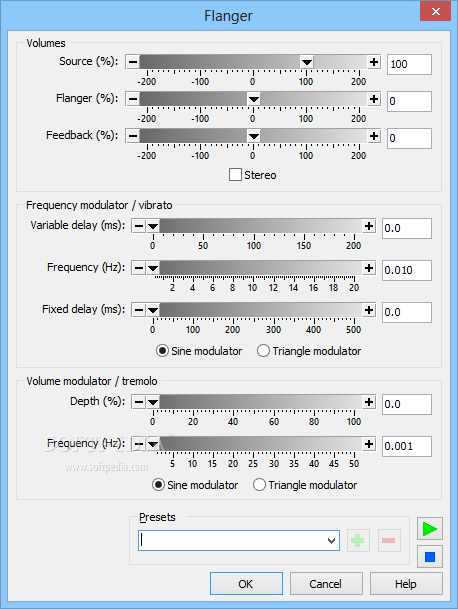Focus the Variable delay value field
The image size is (458, 609).
click(407, 228)
